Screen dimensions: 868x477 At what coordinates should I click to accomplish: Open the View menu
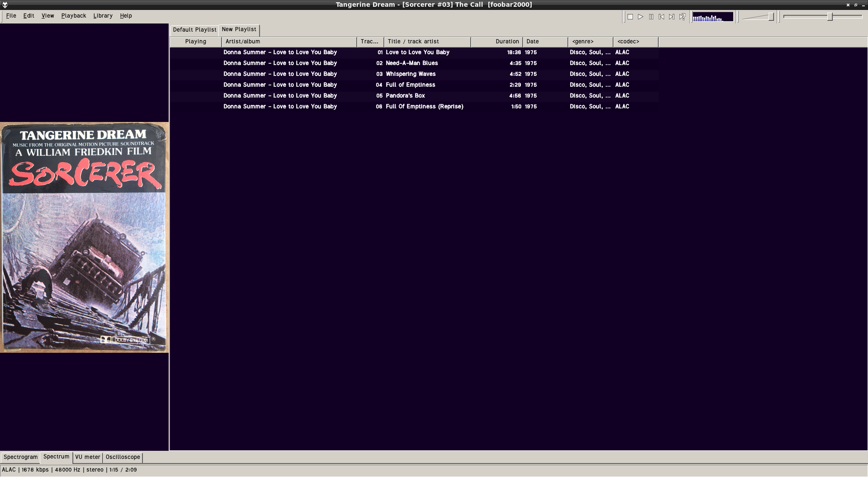[48, 16]
